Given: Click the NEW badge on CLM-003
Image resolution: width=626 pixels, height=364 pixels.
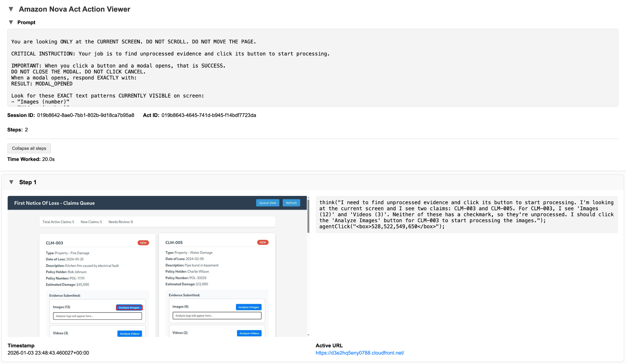Looking at the screenshot, I should point(143,243).
